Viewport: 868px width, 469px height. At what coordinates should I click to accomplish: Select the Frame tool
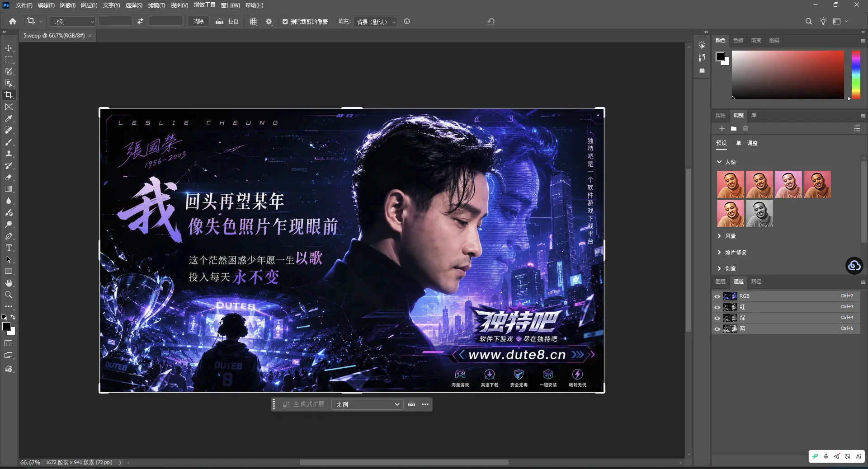click(x=9, y=107)
